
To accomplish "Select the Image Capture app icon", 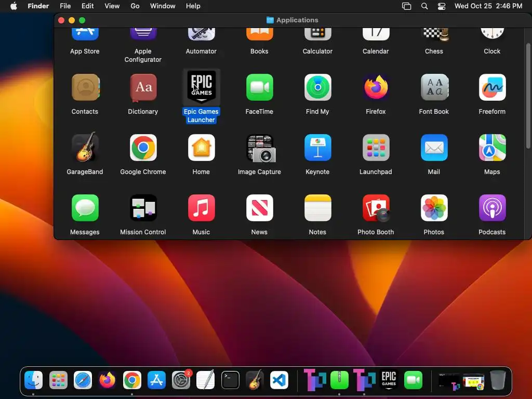I will click(260, 148).
